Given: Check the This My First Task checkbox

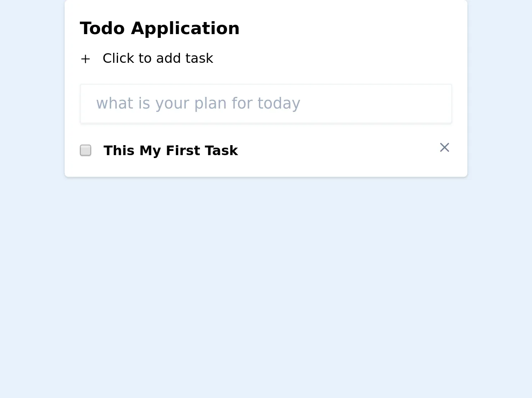Looking at the screenshot, I should pos(86,150).
